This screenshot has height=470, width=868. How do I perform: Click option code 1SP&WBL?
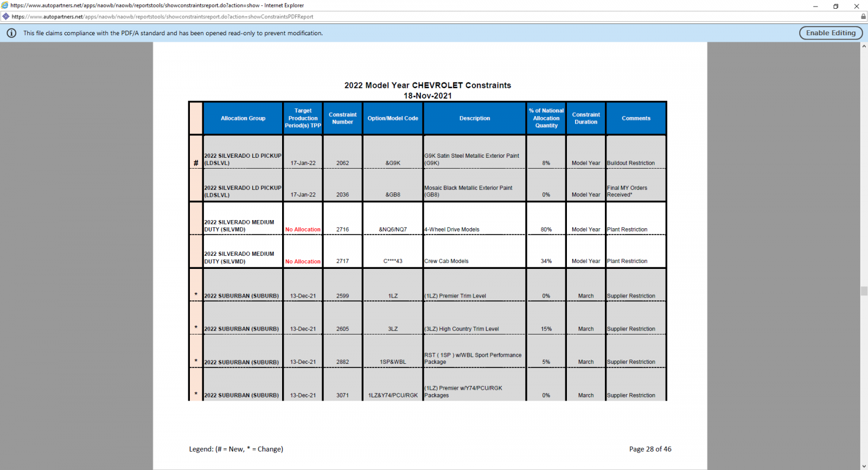tap(393, 362)
